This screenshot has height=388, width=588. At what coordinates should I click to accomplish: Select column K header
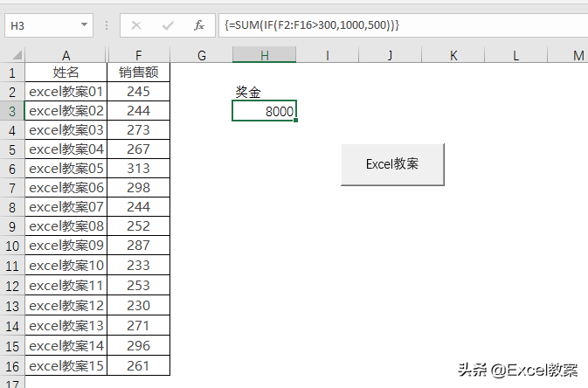[x=453, y=56]
